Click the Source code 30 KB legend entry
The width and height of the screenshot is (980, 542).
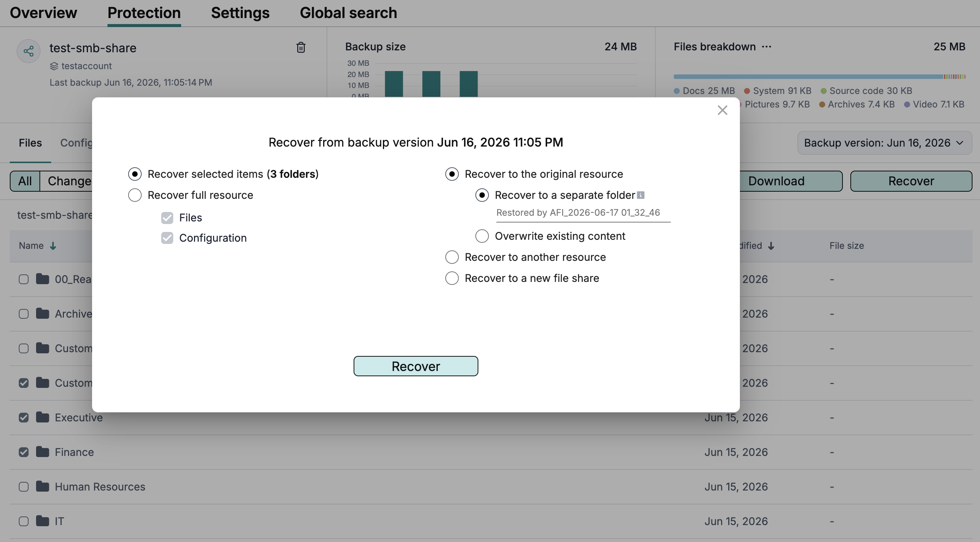coord(866,91)
